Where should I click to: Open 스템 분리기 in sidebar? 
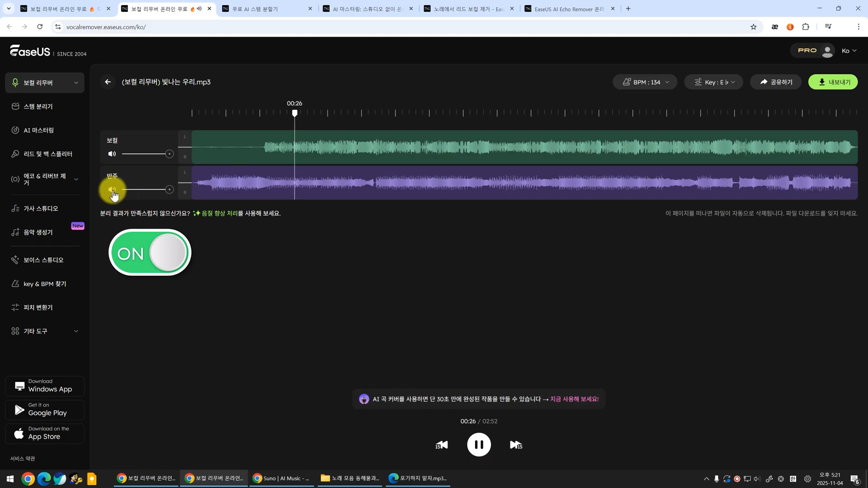coord(38,107)
